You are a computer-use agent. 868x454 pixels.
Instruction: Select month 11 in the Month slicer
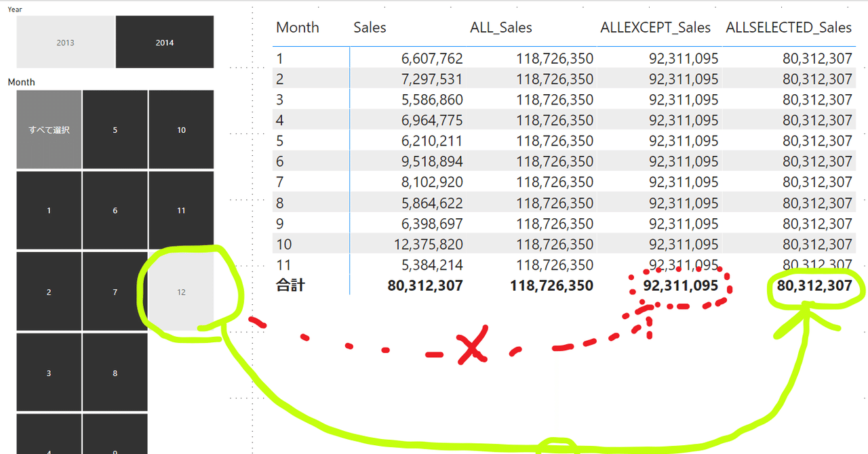tap(181, 210)
